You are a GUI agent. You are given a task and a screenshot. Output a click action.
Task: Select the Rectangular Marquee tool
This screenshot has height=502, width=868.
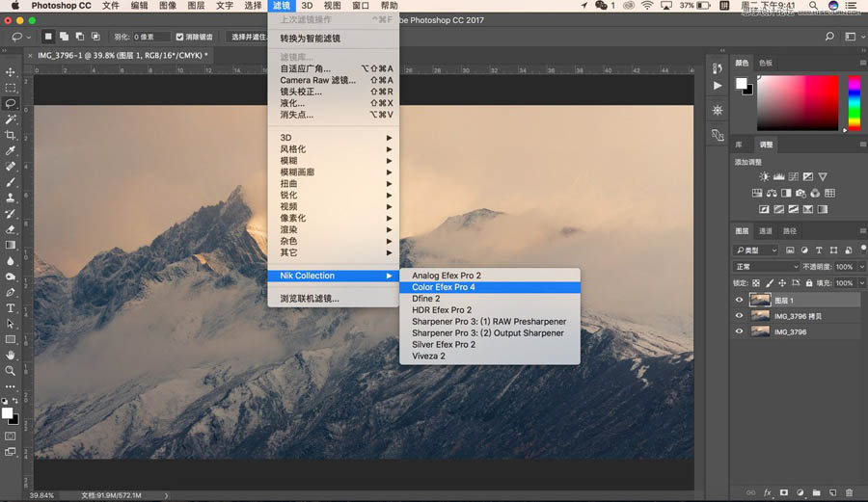tap(11, 88)
